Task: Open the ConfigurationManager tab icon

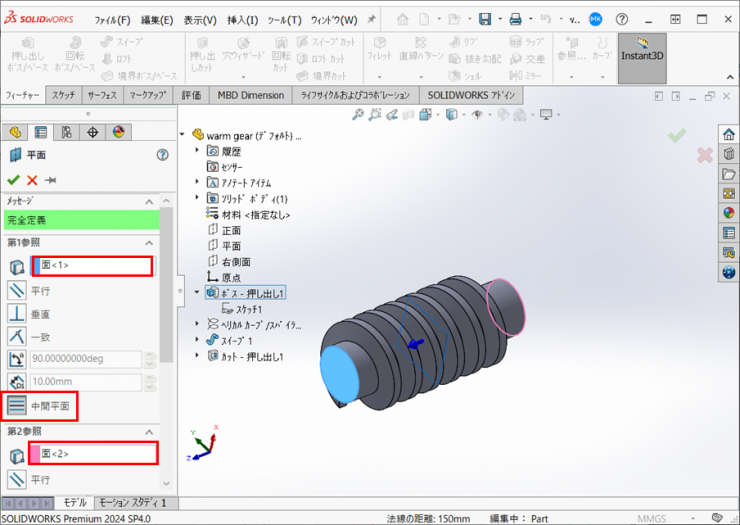Action: [x=67, y=132]
